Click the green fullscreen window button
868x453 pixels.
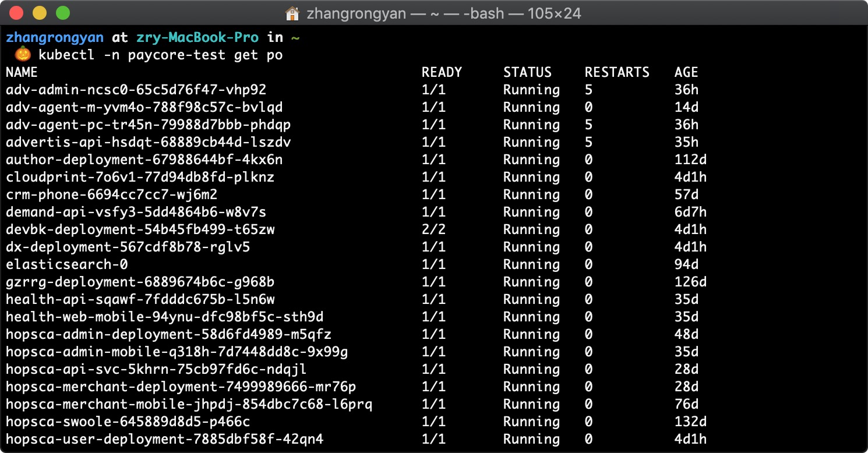(x=62, y=13)
